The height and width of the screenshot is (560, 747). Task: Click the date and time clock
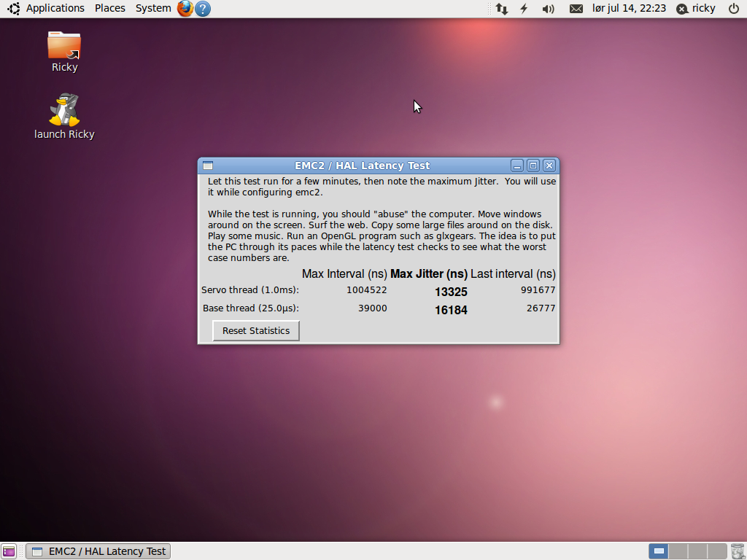tap(629, 8)
